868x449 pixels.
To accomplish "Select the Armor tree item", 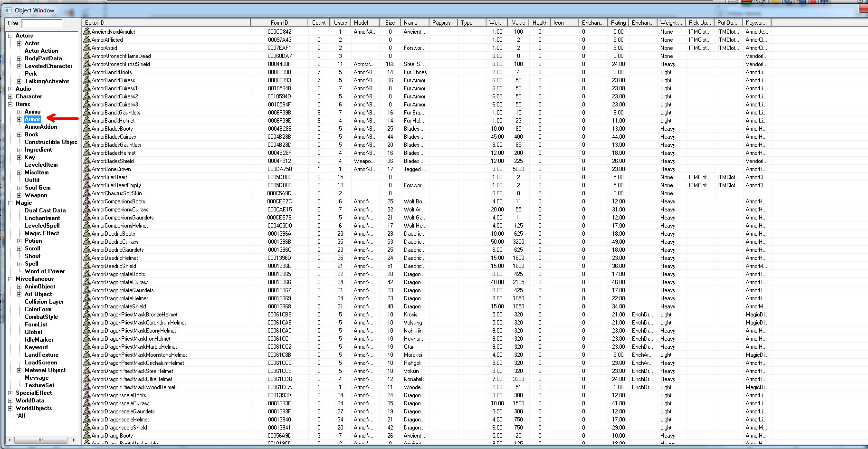I will click(32, 119).
